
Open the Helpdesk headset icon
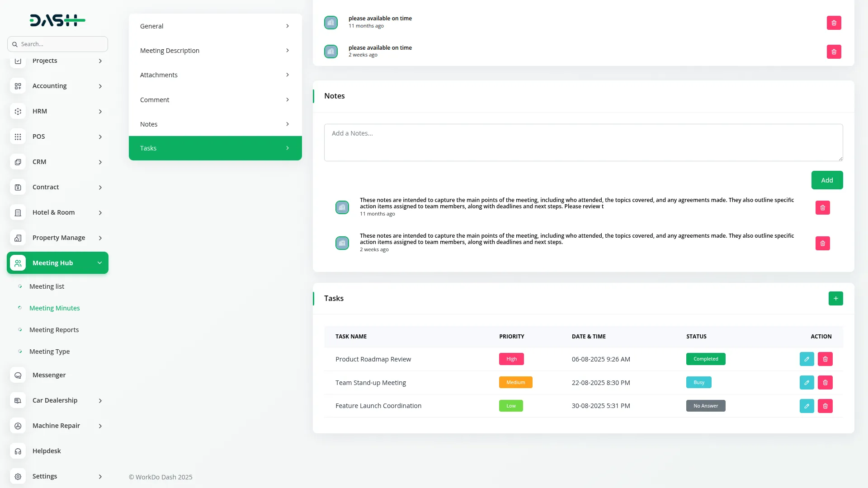[x=18, y=451]
